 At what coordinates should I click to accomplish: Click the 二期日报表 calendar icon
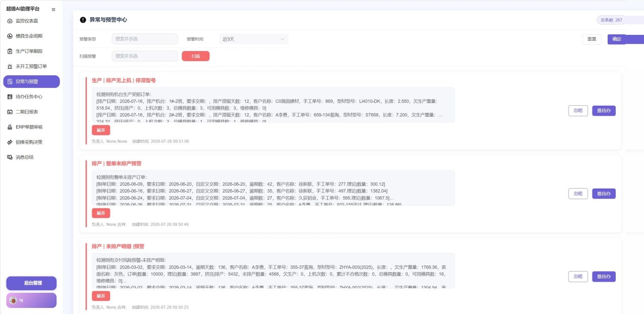(x=10, y=112)
